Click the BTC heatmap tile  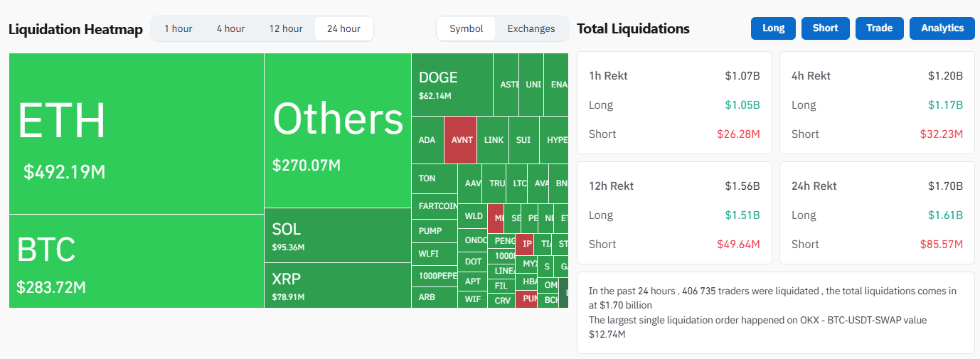(137, 261)
